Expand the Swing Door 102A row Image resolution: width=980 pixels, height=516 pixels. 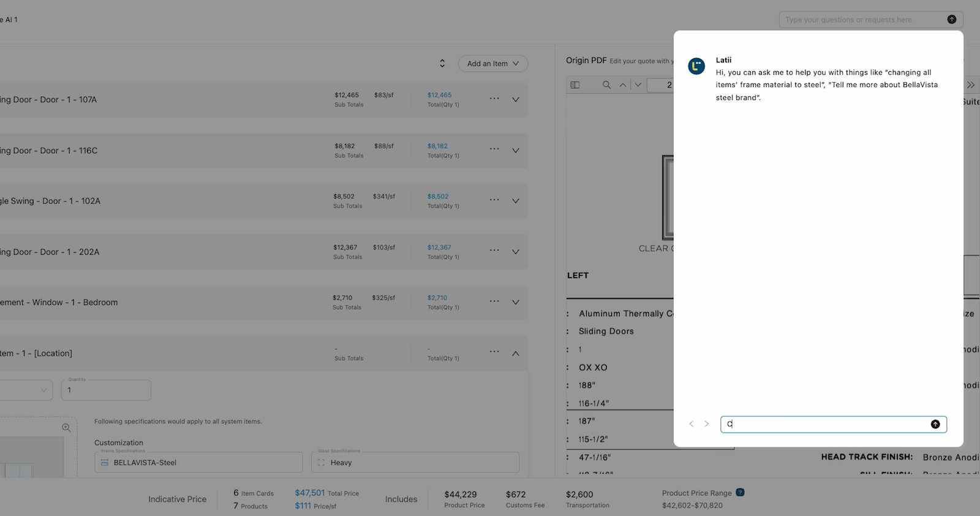(x=516, y=201)
